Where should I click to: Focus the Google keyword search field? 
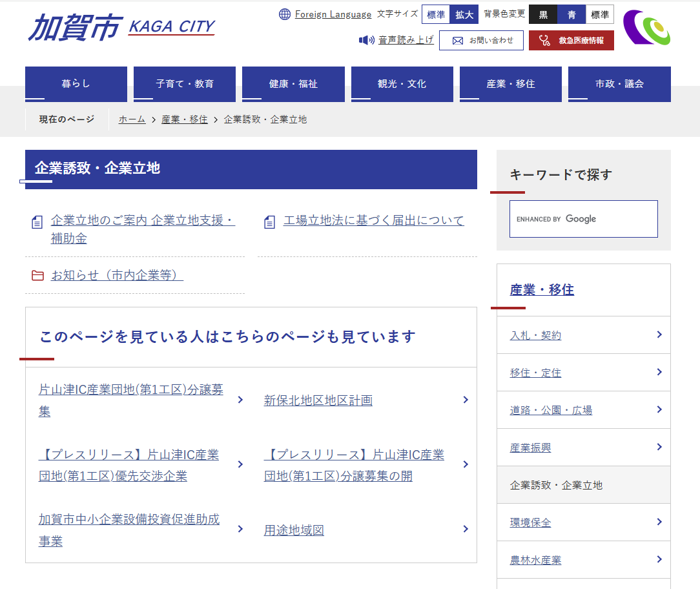(584, 219)
